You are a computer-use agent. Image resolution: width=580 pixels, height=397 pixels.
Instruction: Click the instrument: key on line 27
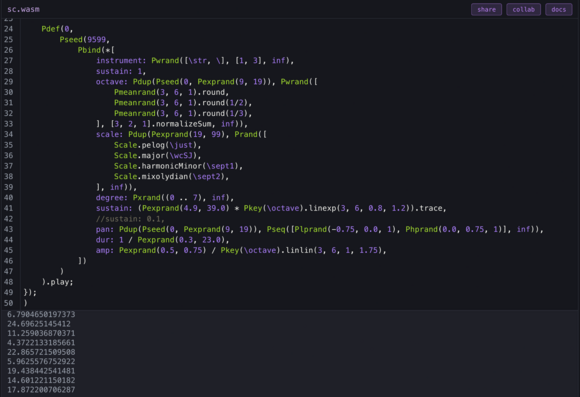121,61
